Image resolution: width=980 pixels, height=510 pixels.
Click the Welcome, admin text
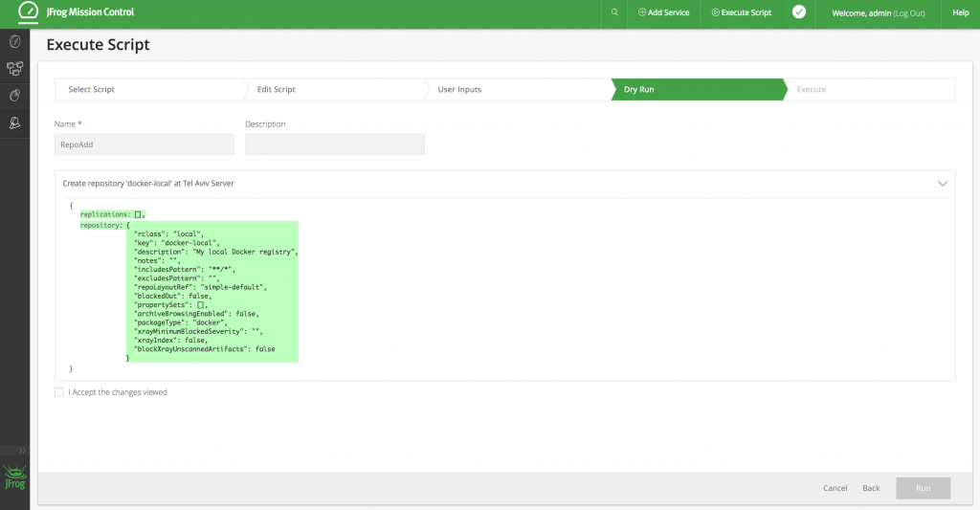click(x=861, y=13)
